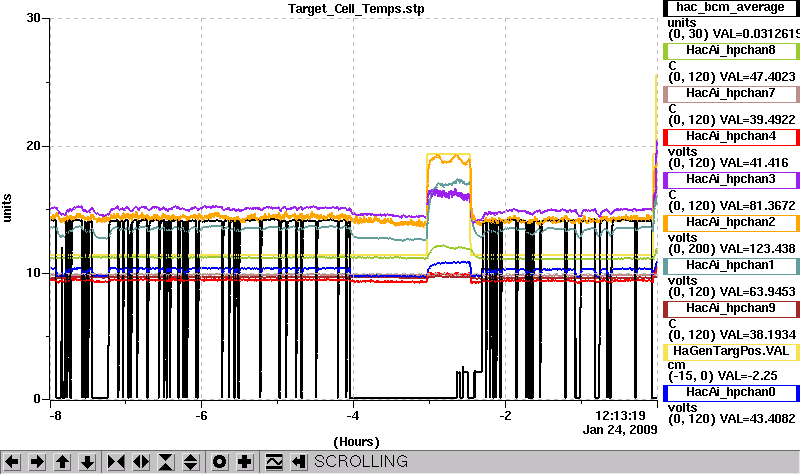Click the VAL=39.4922 reading under hpchan7

pos(757,119)
